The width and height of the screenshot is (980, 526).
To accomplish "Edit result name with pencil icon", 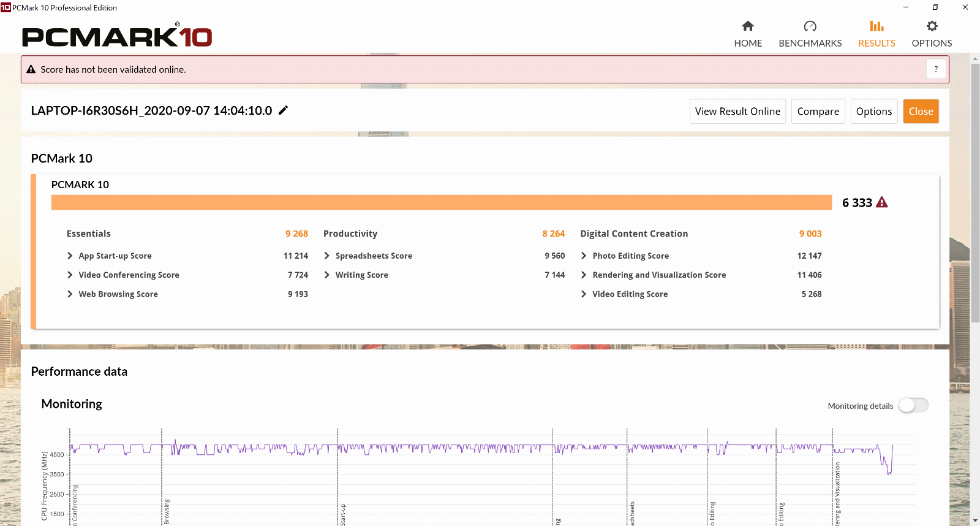I will click(x=283, y=110).
